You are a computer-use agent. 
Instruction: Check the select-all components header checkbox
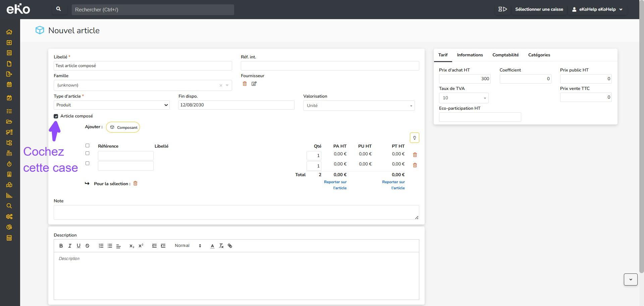tap(87, 146)
